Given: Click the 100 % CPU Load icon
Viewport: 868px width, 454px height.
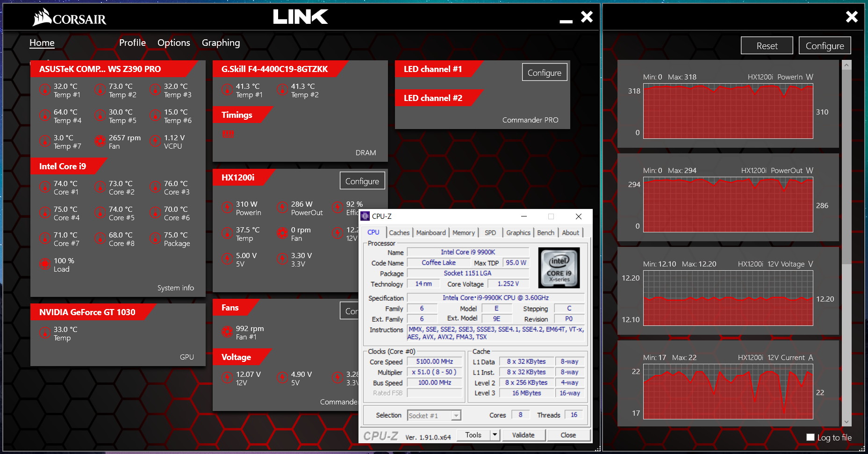Looking at the screenshot, I should tap(45, 264).
